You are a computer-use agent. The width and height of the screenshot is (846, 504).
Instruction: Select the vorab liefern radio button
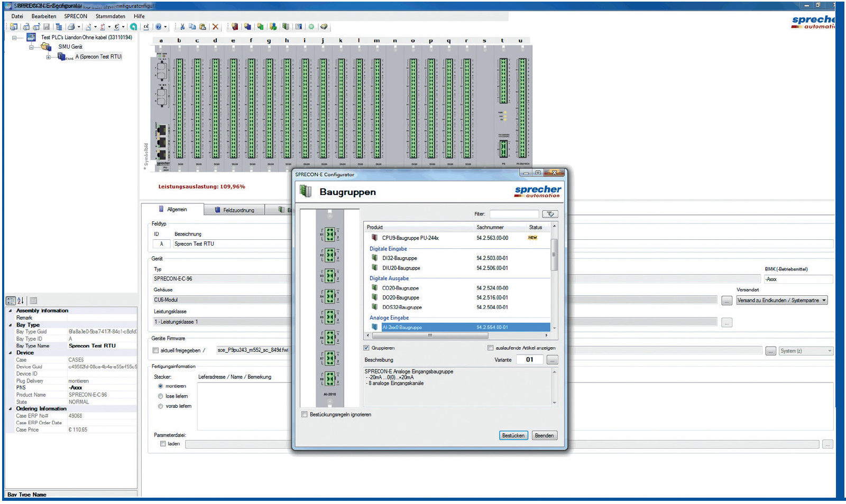click(161, 406)
